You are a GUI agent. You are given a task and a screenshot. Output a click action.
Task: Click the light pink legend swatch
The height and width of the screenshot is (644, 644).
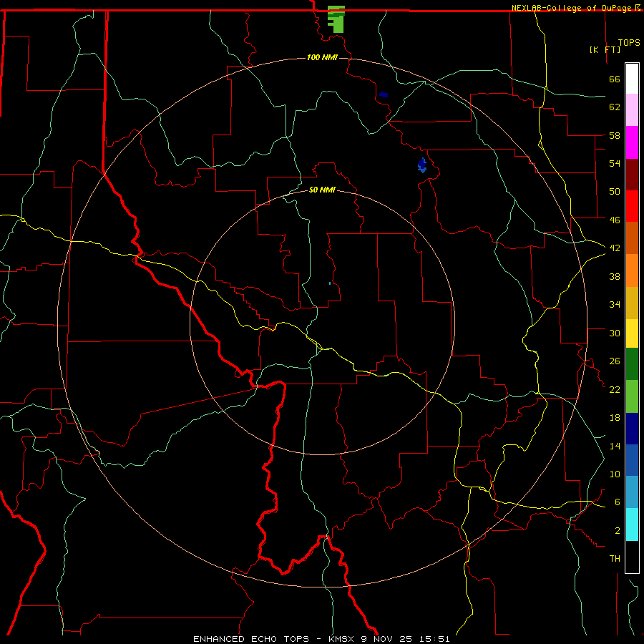(632, 109)
